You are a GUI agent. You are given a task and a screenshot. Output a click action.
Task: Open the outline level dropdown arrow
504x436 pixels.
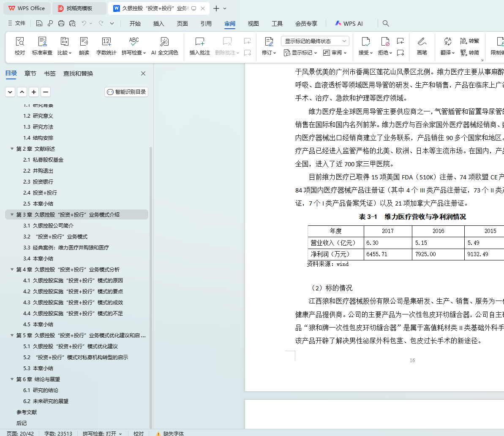pyautogui.click(x=10, y=92)
